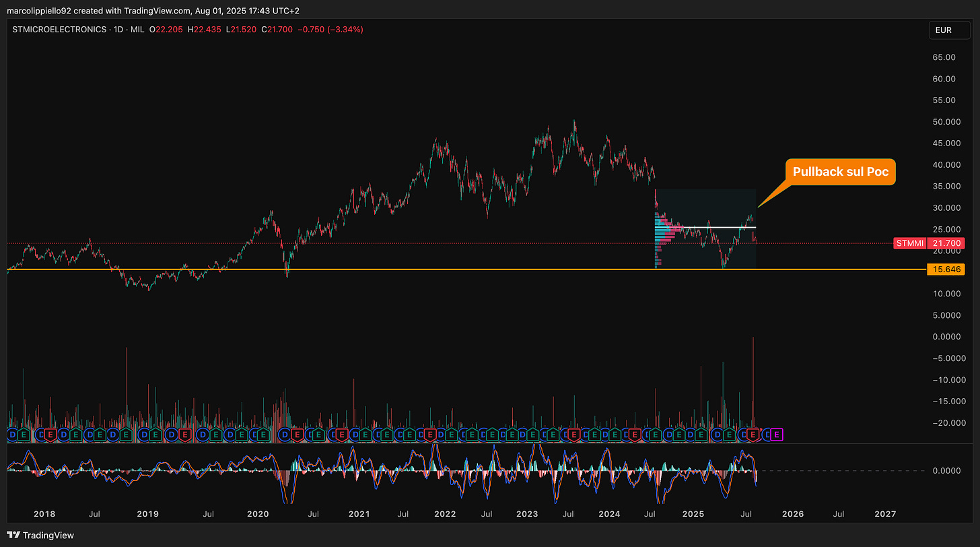The height and width of the screenshot is (547, 980).
Task: Click the TradingView logo at bottom
Action: (x=40, y=536)
